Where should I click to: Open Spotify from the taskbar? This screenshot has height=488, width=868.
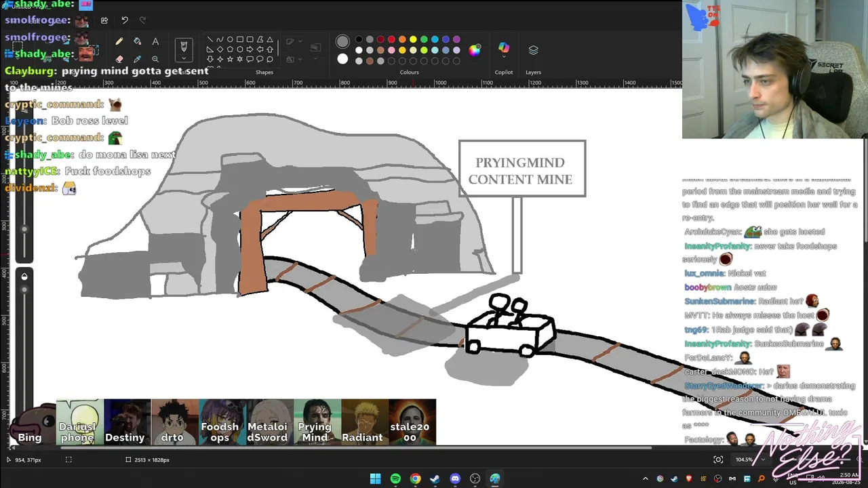click(395, 479)
